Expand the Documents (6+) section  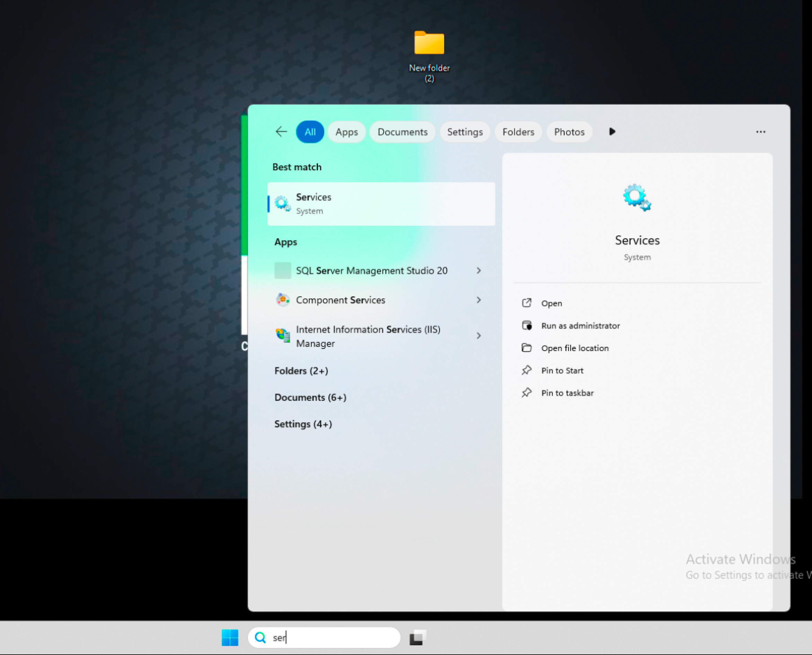click(x=310, y=397)
